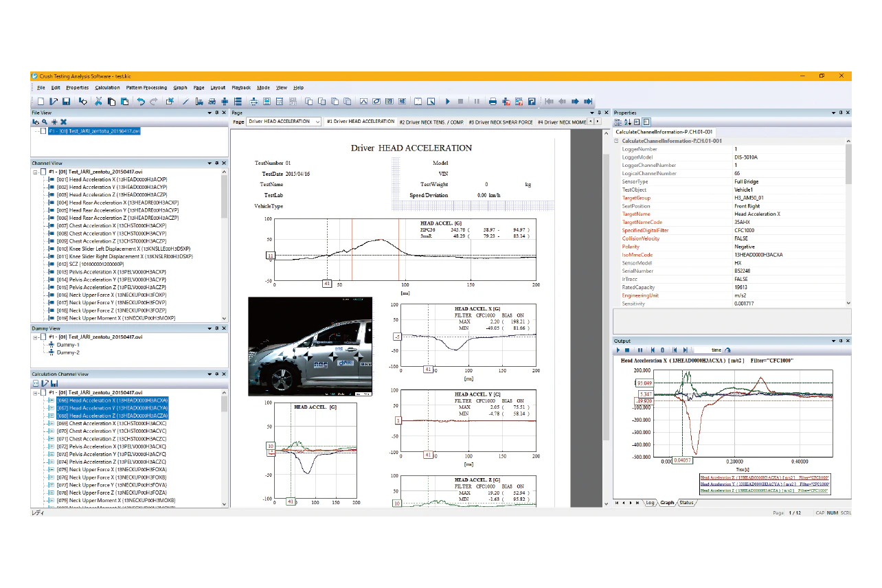Viewport: 882px width, 588px height.
Task: Click the Cut scissors icon
Action: pos(98,102)
